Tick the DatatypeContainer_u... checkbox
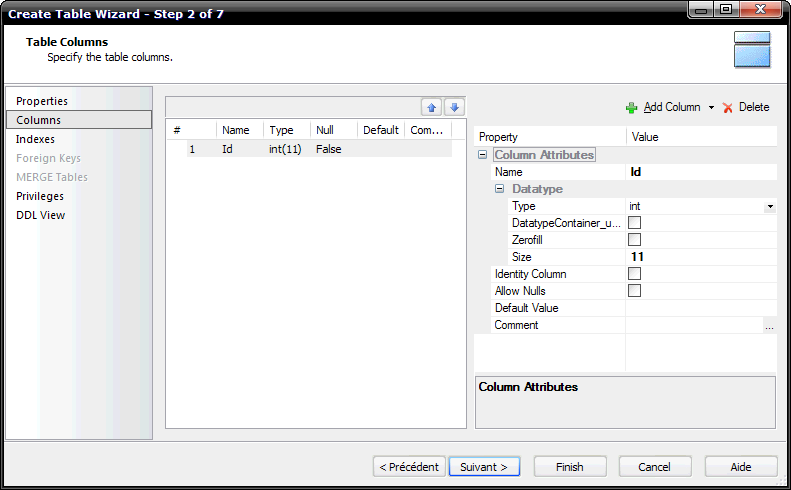Screen dimensions: 791x490 (x=634, y=223)
